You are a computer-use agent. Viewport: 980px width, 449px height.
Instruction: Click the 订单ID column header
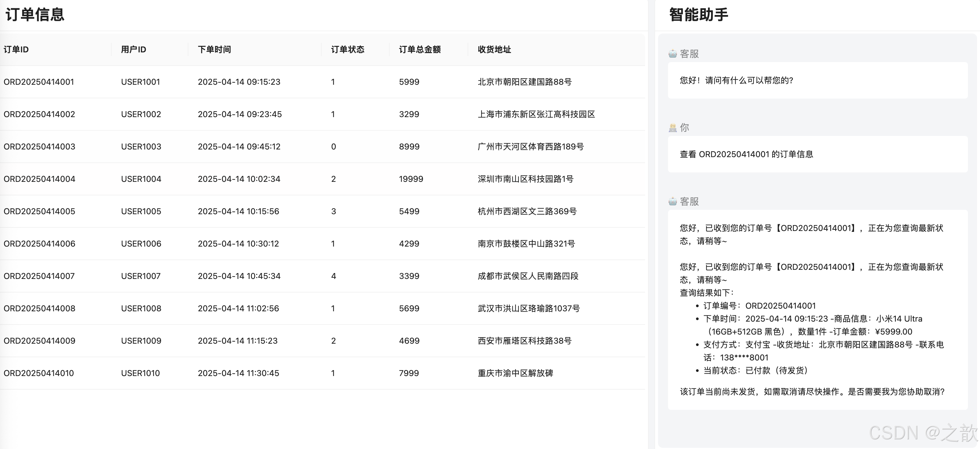tap(16, 49)
